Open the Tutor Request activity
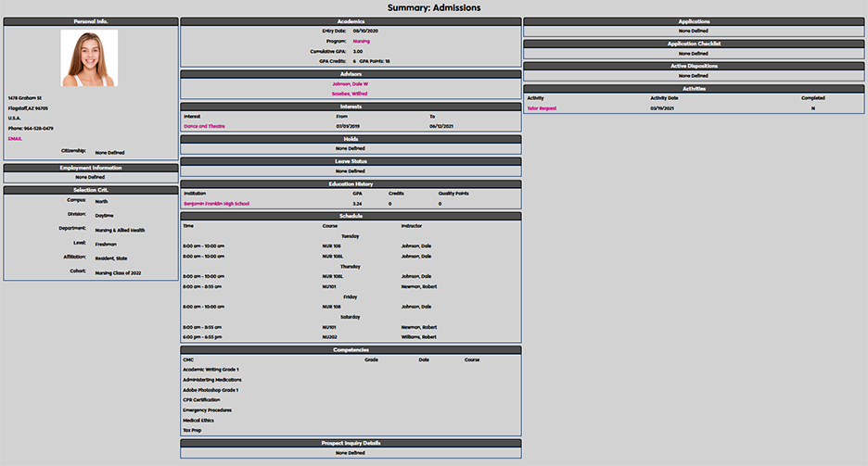This screenshot has height=466, width=868. coord(542,107)
